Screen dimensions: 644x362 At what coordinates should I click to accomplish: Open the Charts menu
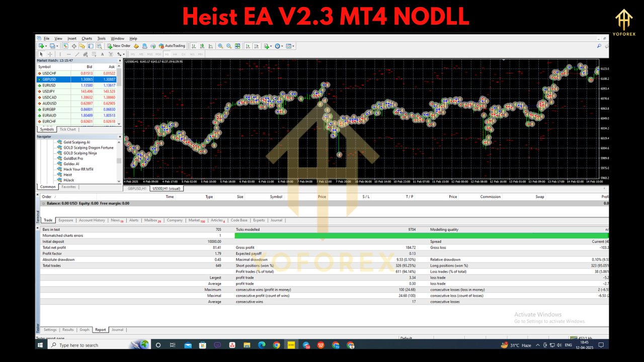86,38
